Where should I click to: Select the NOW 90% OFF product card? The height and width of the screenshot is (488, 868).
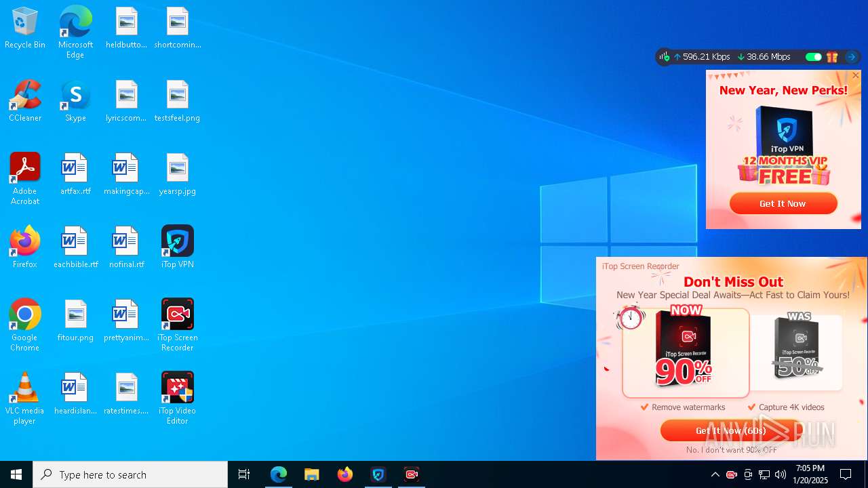point(686,352)
